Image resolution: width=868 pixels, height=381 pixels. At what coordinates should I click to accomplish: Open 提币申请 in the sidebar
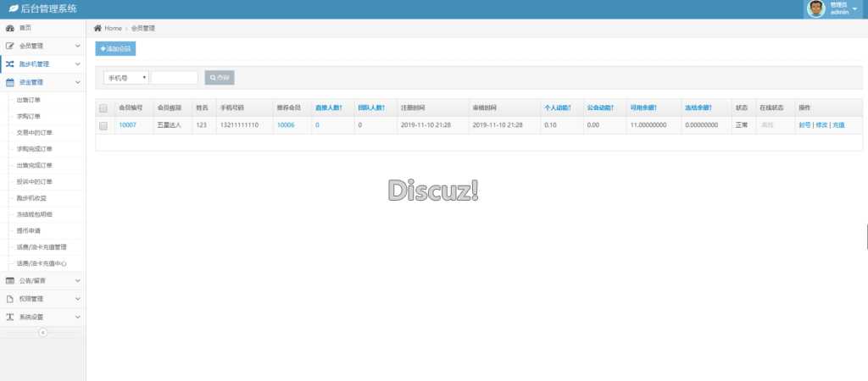(x=29, y=230)
